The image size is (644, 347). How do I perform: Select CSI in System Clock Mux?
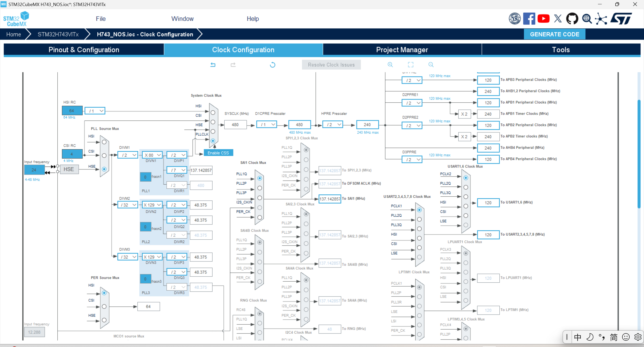click(x=213, y=122)
